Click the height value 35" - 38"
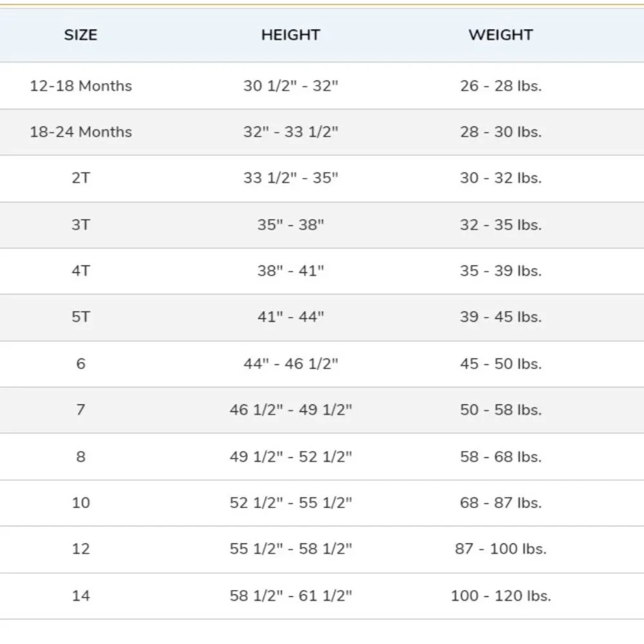This screenshot has width=644, height=644. (291, 225)
